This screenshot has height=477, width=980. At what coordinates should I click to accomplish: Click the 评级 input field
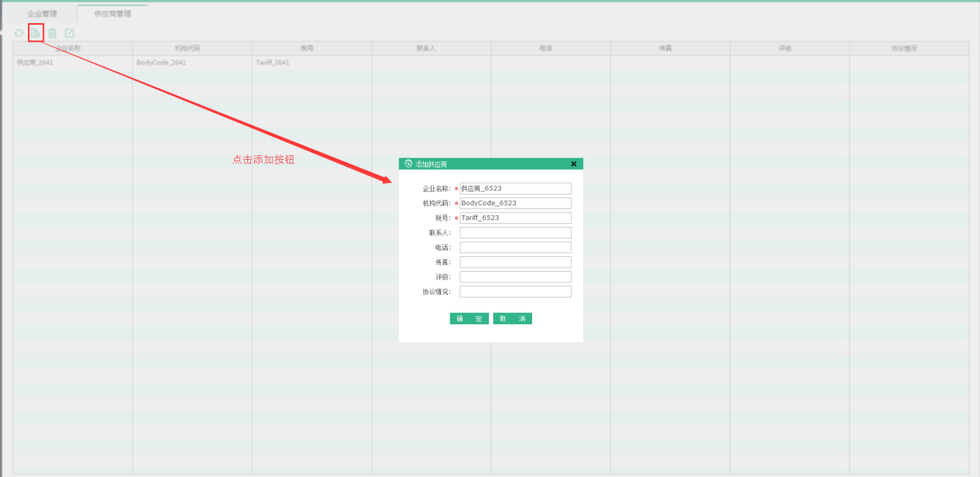point(515,277)
